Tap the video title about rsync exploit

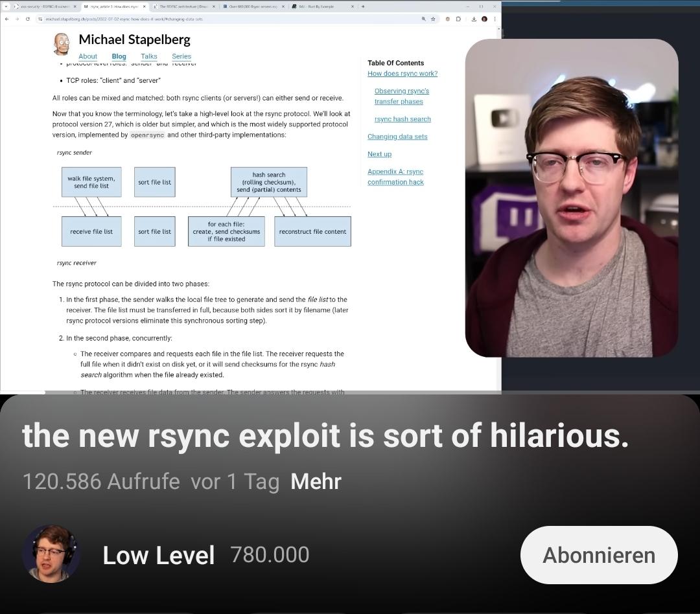click(325, 435)
